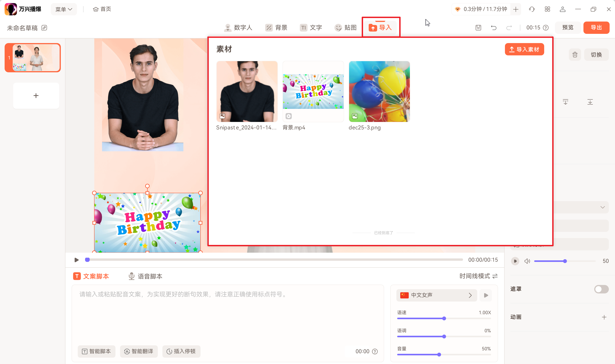
Task: Switch to 时间线模式 timeline mode
Action: 478,276
